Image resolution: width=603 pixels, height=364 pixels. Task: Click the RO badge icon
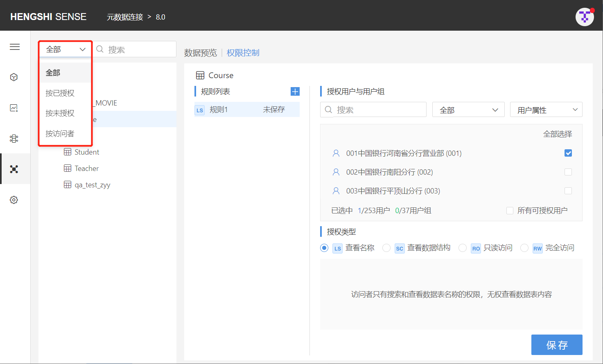476,248
